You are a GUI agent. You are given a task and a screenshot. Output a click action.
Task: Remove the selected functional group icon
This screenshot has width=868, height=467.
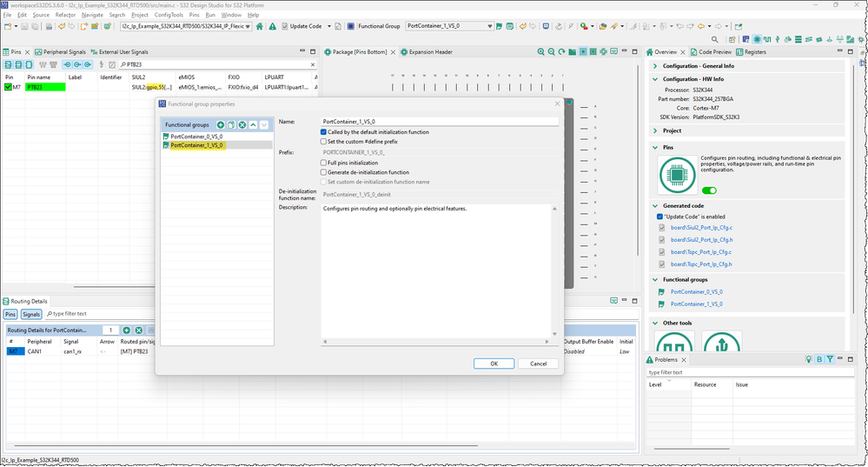[242, 125]
